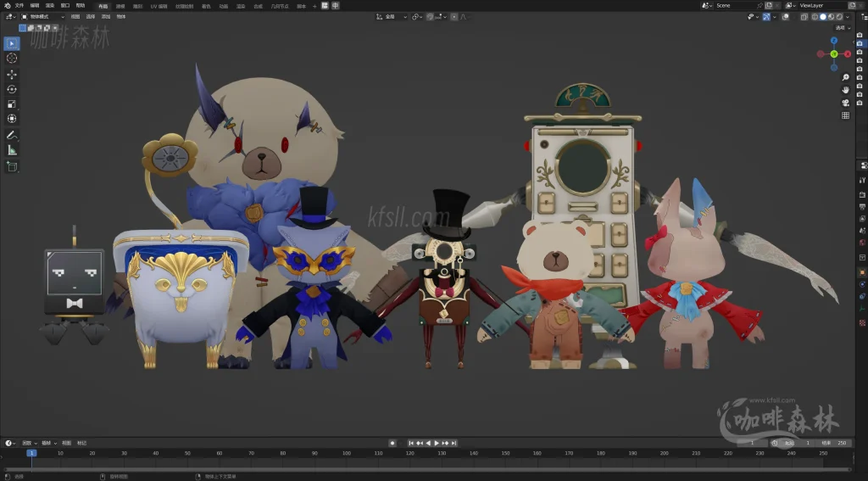
Task: Open the viewport Object (物体) menu
Action: [x=121, y=17]
